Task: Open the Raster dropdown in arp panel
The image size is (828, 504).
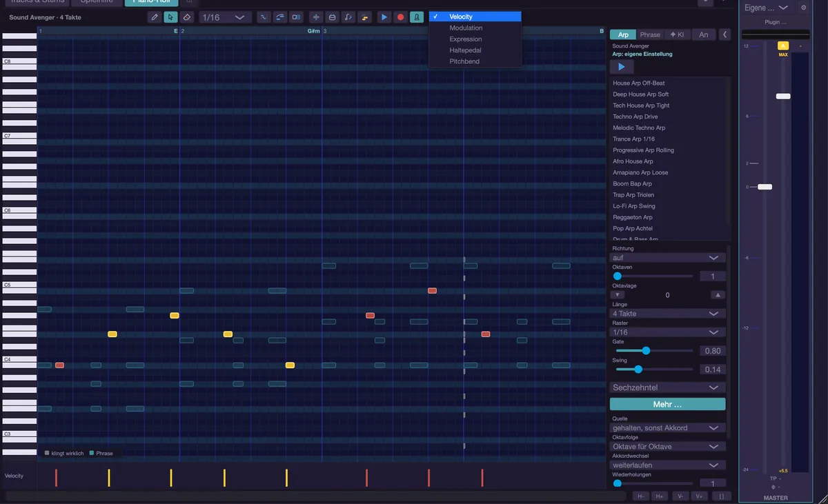Action: point(667,332)
